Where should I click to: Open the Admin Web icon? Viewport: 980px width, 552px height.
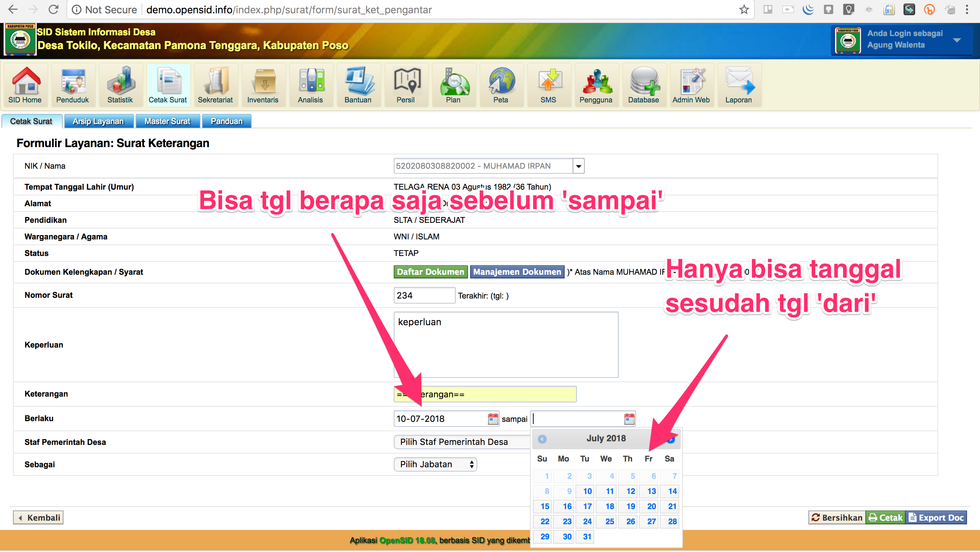pos(692,84)
